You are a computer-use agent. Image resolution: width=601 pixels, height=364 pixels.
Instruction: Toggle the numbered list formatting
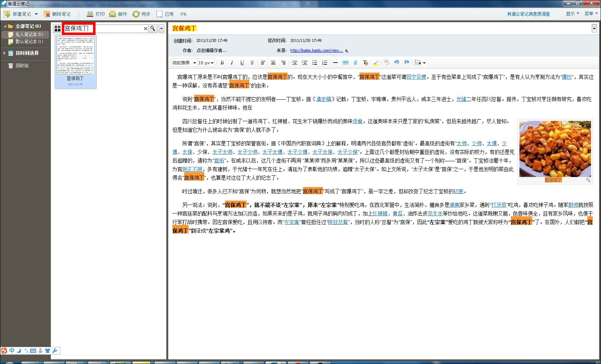(x=324, y=63)
